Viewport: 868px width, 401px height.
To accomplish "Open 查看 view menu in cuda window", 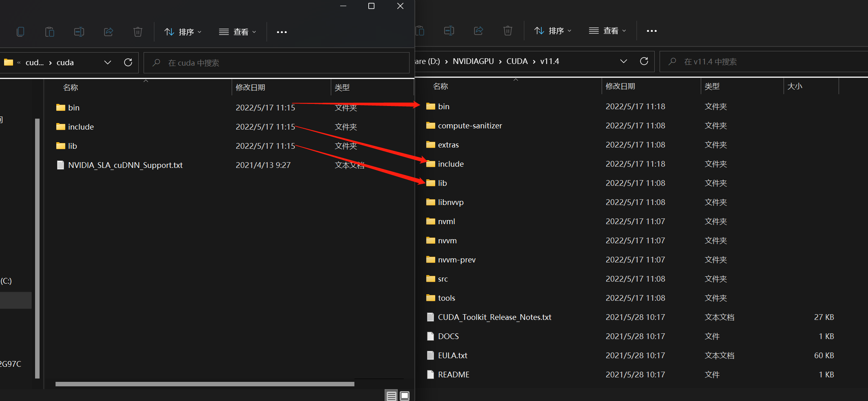I will click(237, 32).
